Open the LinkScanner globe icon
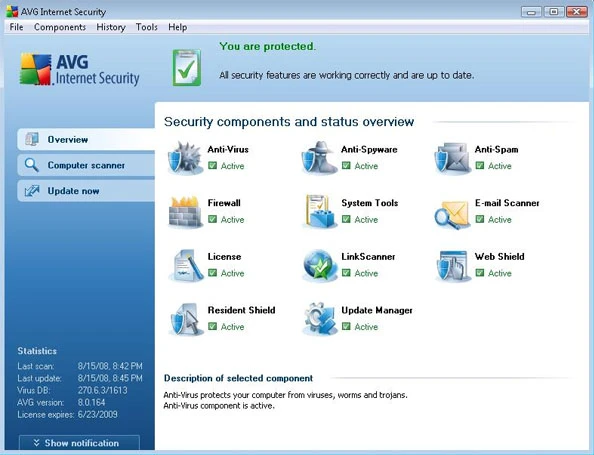 [x=320, y=266]
